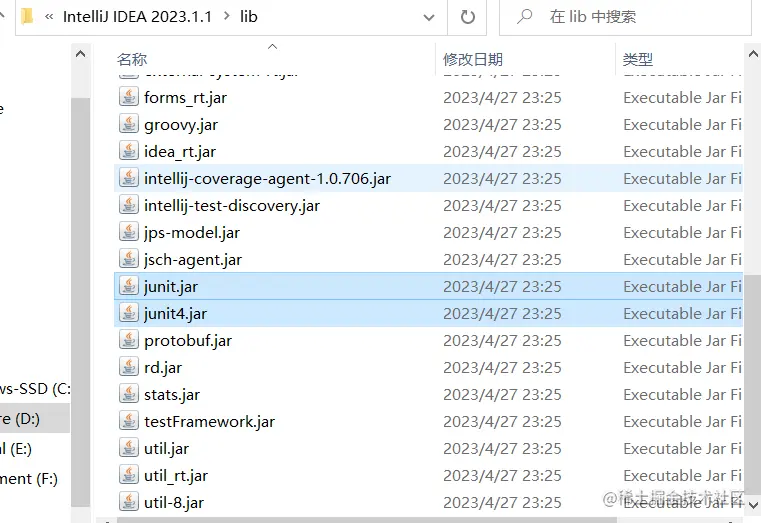Click the jar icon beside intellij-test-discovery.jar

(129, 205)
